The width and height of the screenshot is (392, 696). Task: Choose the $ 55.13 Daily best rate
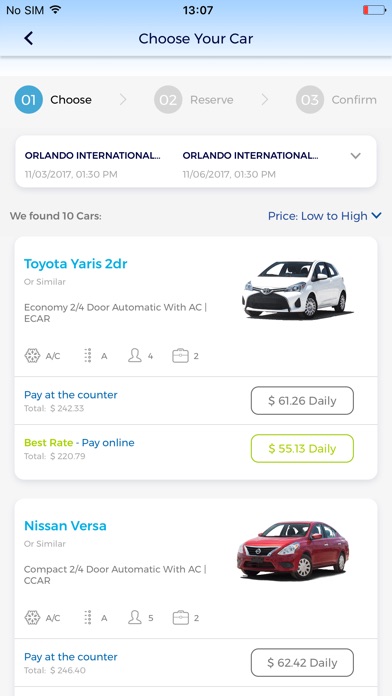302,449
